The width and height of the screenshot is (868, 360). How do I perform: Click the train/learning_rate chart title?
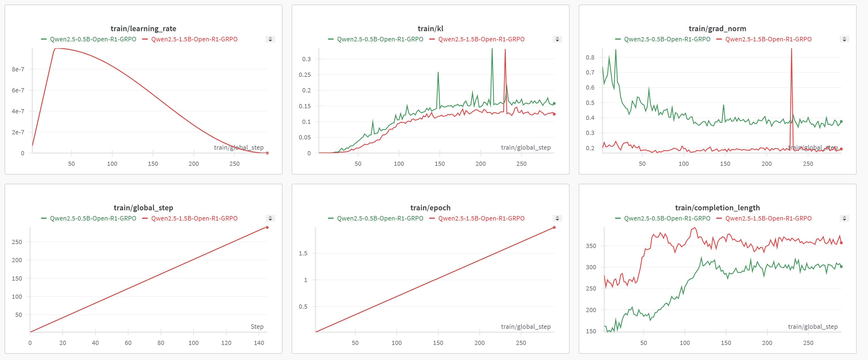[x=144, y=29]
